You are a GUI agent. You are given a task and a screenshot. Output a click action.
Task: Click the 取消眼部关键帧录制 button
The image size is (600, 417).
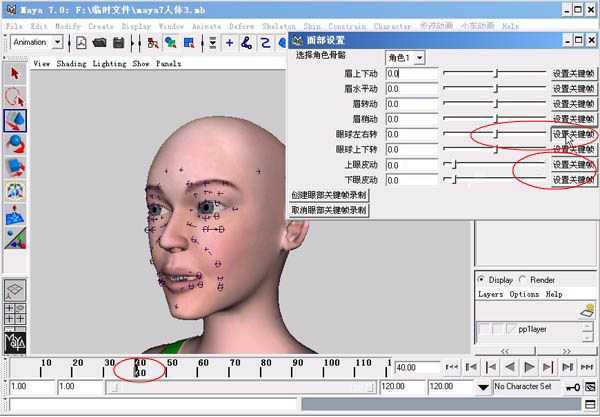pos(329,210)
